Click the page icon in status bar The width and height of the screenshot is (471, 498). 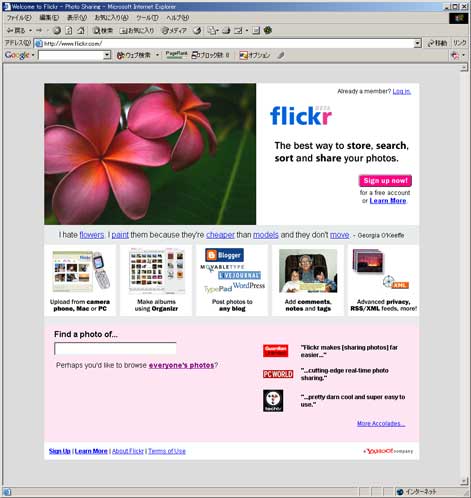point(7,492)
